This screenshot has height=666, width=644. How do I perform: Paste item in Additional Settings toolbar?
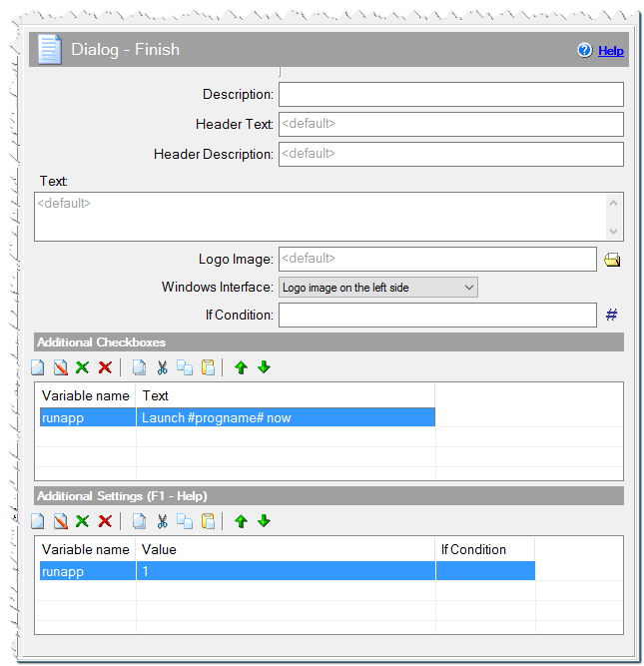[208, 521]
